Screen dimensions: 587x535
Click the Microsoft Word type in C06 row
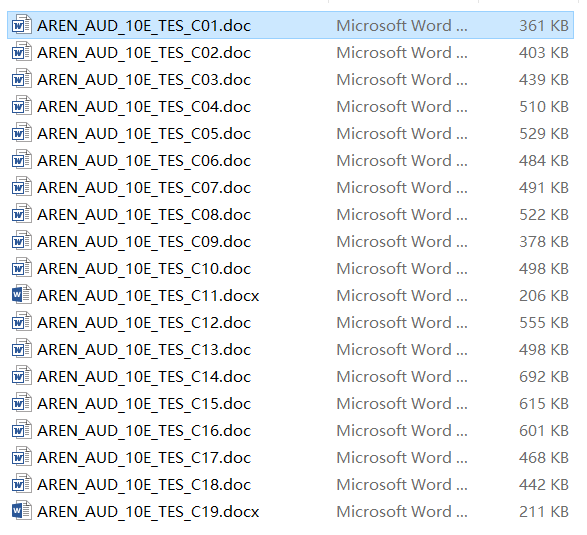402,161
